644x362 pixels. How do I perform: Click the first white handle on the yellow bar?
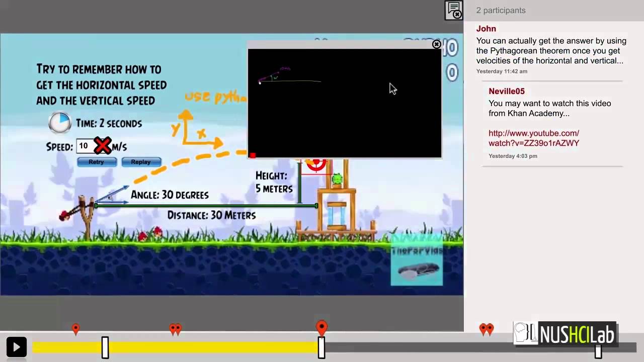pos(105,347)
